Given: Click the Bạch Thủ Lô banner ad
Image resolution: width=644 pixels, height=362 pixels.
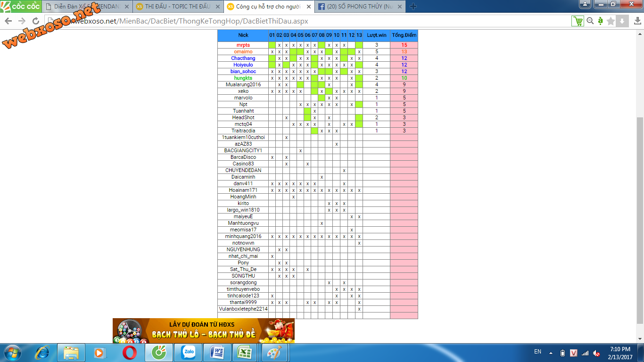Looking at the screenshot, I should click(x=204, y=330).
